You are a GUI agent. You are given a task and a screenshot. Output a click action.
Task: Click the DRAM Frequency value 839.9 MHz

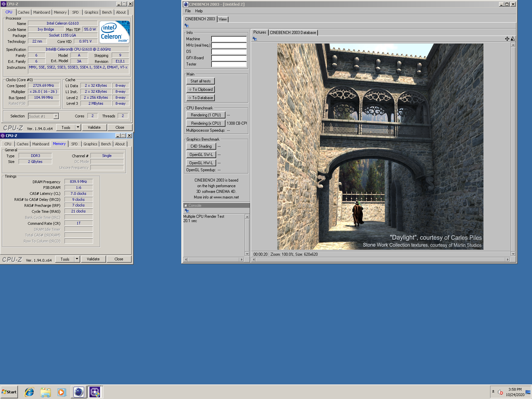click(78, 182)
